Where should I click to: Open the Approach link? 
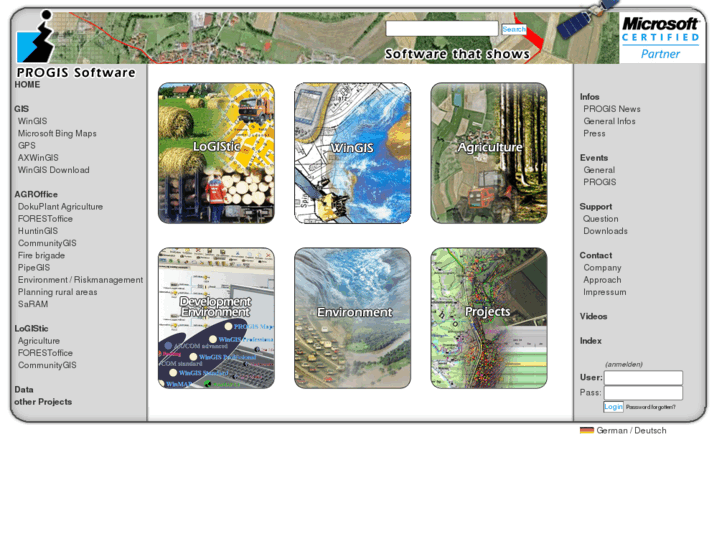coord(602,280)
